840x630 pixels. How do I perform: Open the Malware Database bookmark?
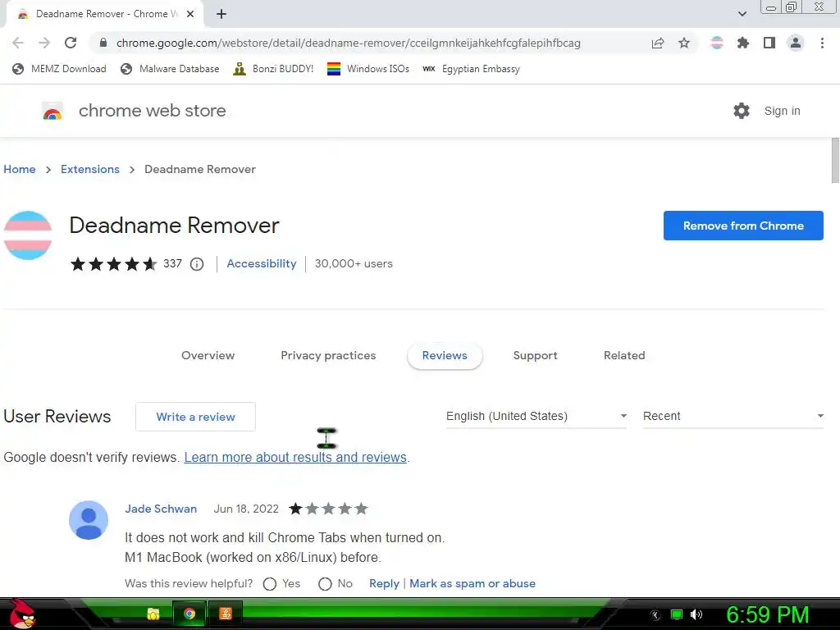click(x=170, y=69)
